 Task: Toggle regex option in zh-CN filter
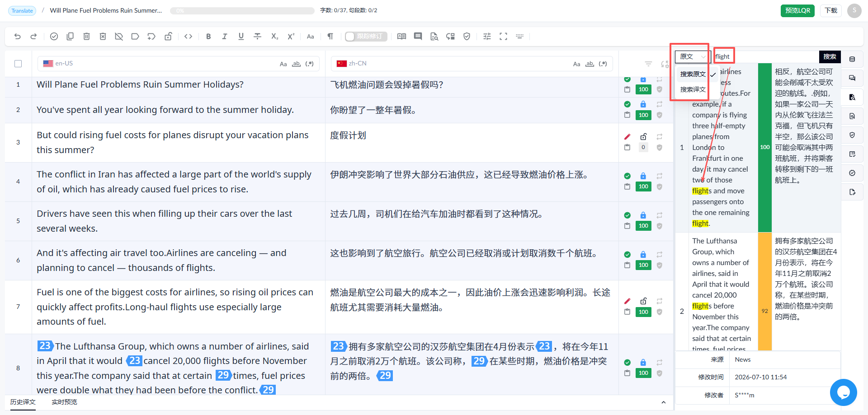click(603, 64)
